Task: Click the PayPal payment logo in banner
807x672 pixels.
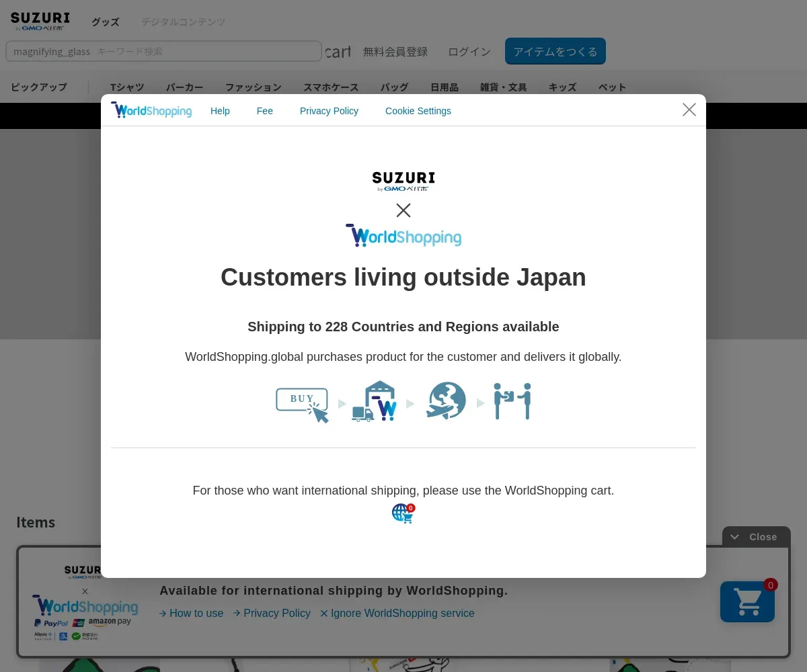Action: tap(52, 623)
